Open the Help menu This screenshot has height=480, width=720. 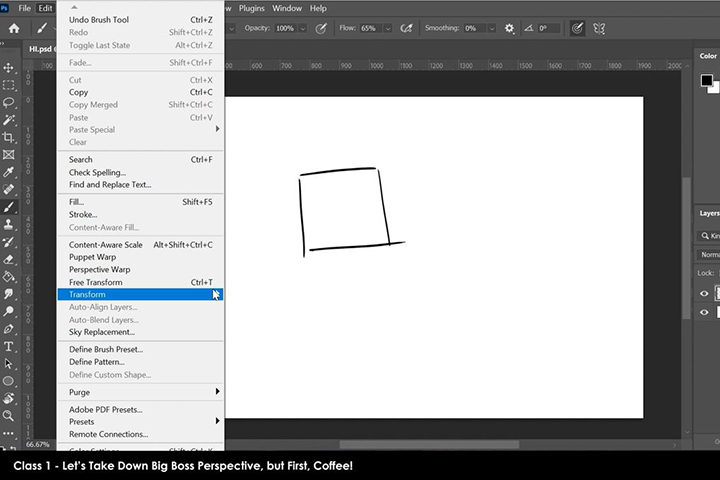pos(318,8)
